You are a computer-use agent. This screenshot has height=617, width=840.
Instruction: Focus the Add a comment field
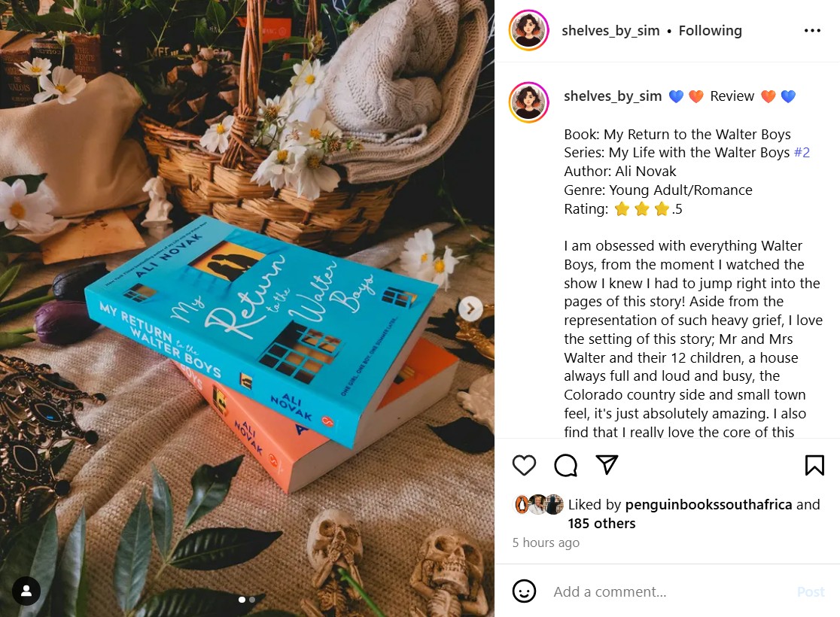(670, 591)
